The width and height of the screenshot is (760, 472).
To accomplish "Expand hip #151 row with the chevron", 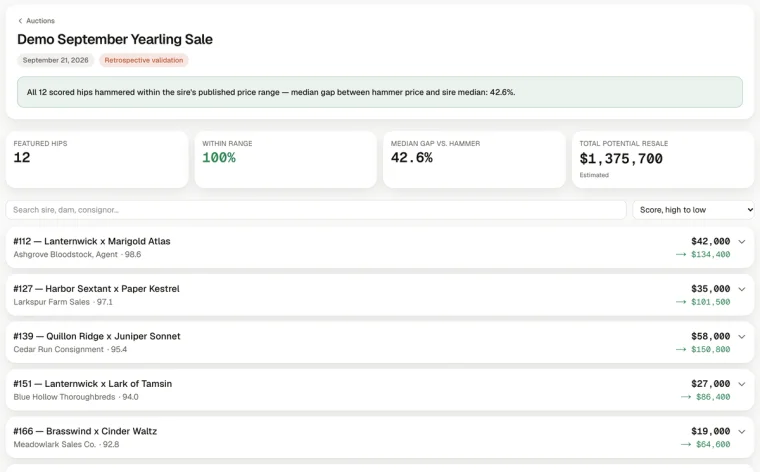I will [742, 384].
